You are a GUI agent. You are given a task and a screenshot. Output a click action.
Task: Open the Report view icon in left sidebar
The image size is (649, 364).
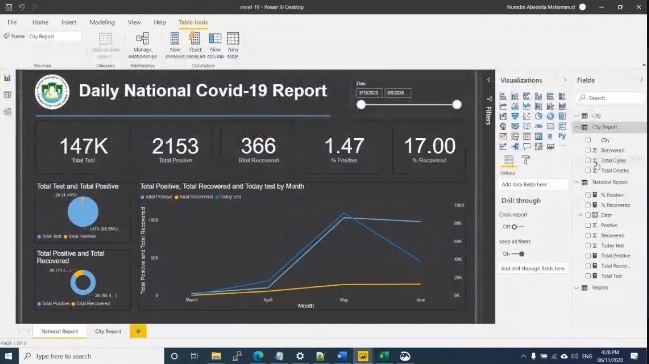[7, 78]
